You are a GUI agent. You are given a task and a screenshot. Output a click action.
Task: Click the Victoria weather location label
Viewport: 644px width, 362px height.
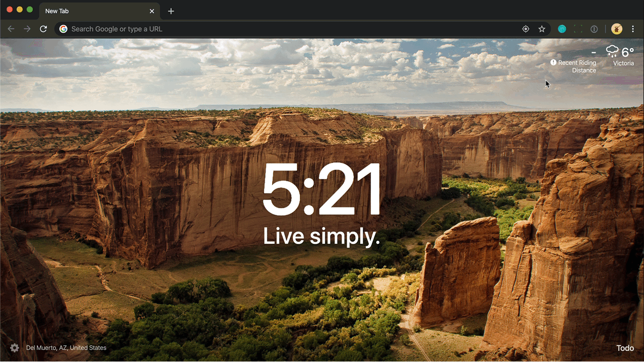coord(623,63)
